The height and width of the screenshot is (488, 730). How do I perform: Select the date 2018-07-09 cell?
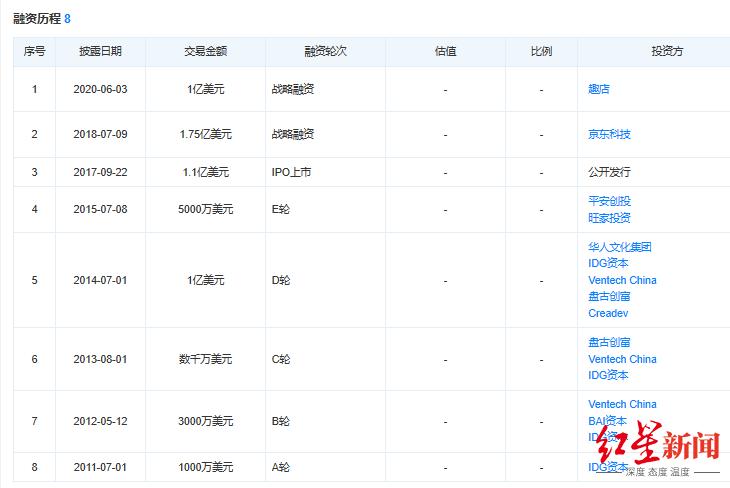100,134
